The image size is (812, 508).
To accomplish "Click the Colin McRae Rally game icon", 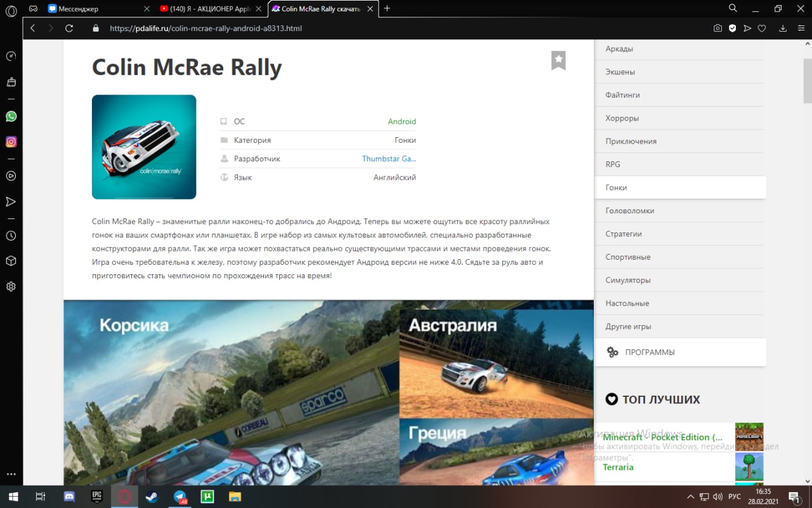I will point(144,147).
